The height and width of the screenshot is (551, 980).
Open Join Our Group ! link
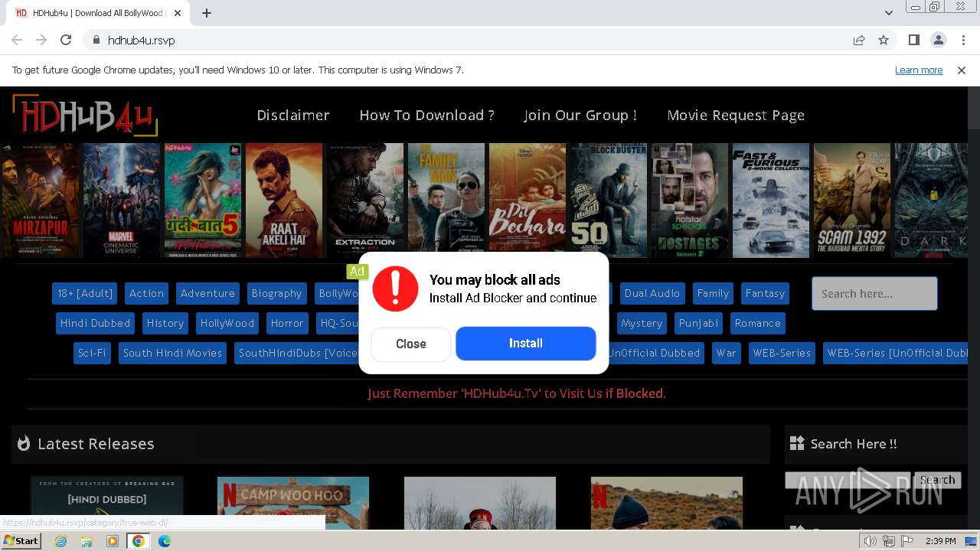click(580, 116)
